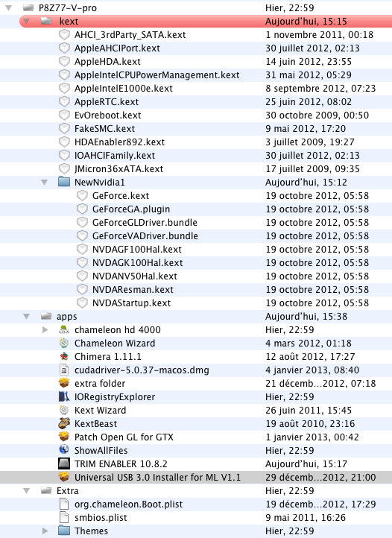392x538 pixels.
Task: Click the IORegistryExplorer icon
Action: click(x=64, y=397)
